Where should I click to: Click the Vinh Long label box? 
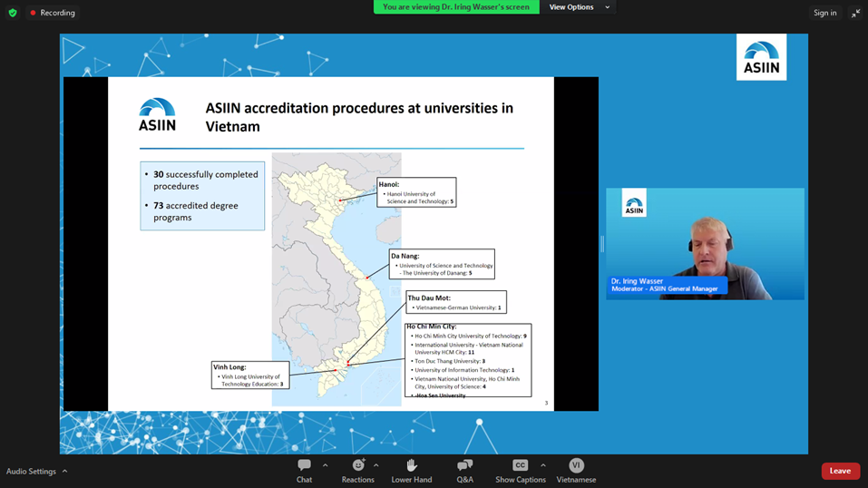point(250,375)
